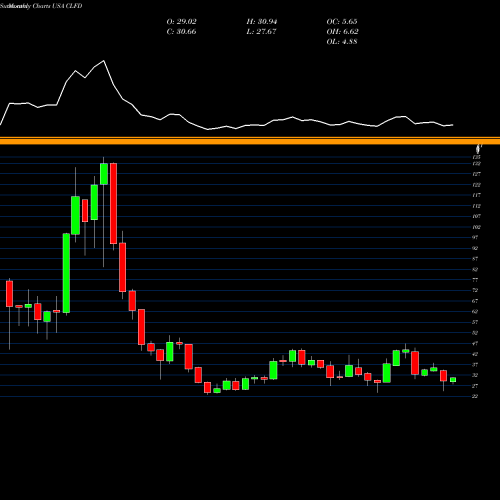Click the 47 price axis label
The width and height of the screenshot is (500, 500).
click(x=475, y=343)
